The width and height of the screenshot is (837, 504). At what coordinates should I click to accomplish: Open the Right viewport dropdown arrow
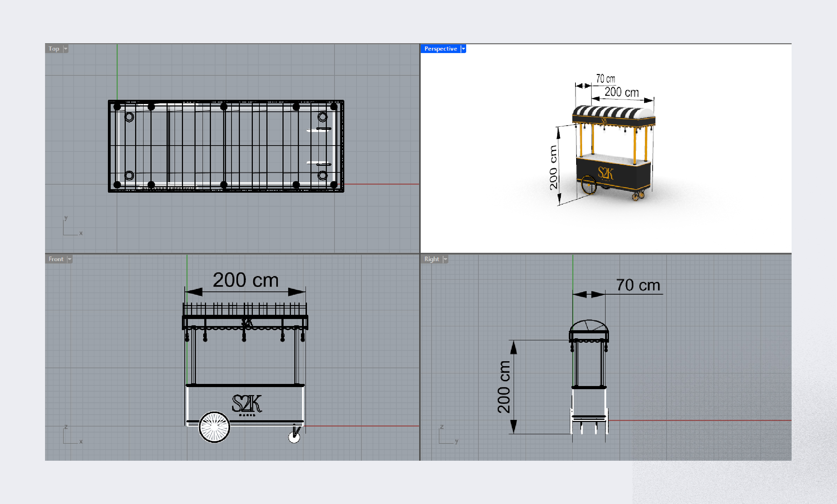tap(445, 259)
